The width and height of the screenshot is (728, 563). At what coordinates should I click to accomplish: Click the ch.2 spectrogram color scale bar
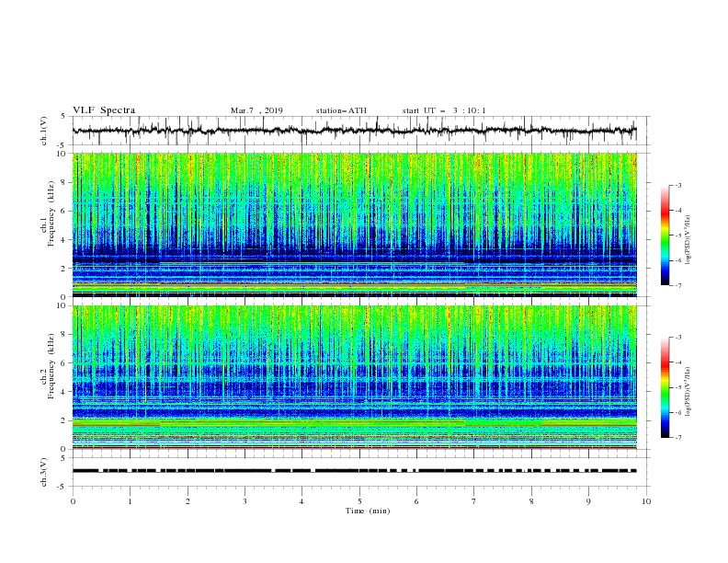click(665, 387)
